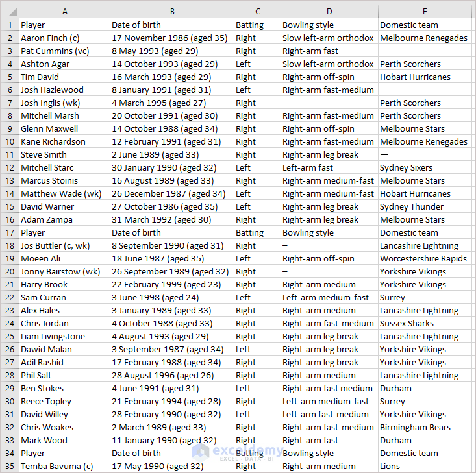The height and width of the screenshot is (473, 476).
Task: Click the Sam Curran cell
Action: point(64,298)
